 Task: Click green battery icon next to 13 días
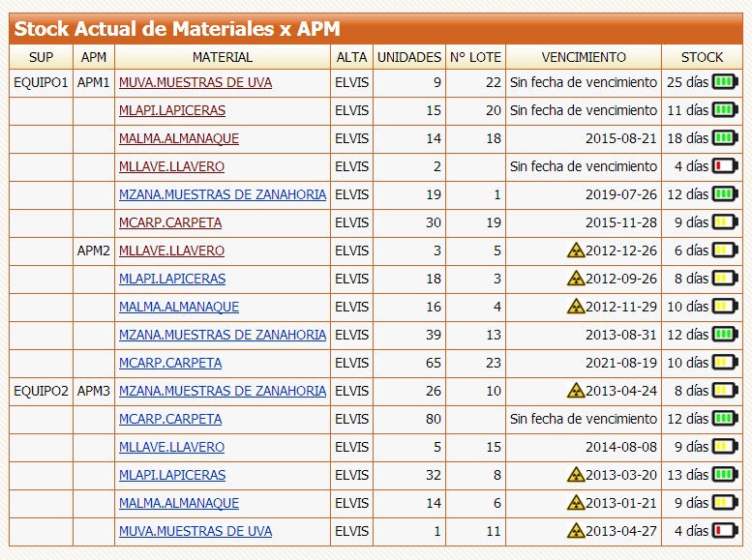(x=725, y=475)
